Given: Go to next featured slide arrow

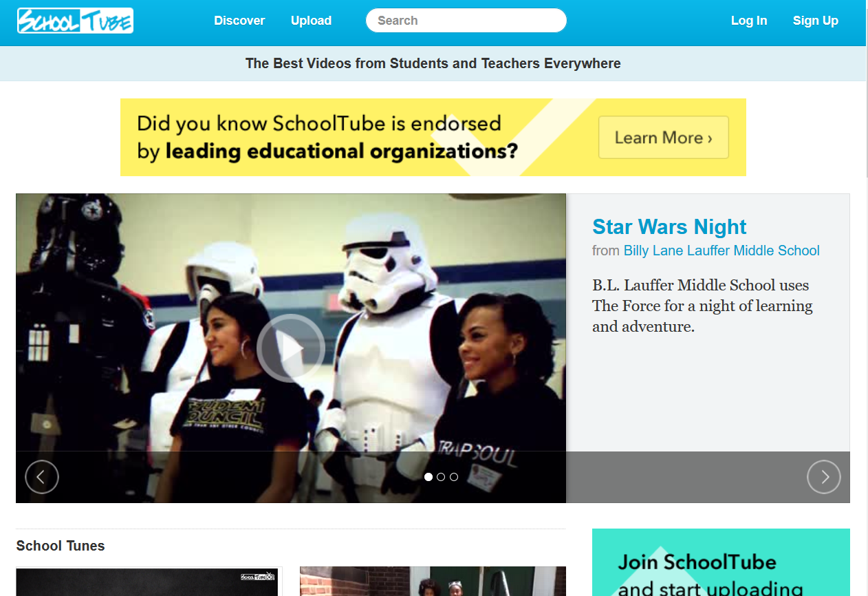Looking at the screenshot, I should tap(824, 477).
